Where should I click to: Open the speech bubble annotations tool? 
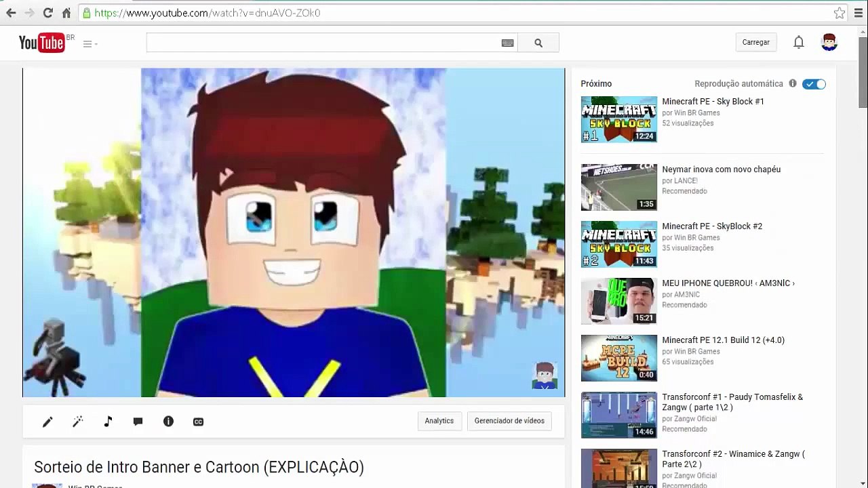point(138,422)
